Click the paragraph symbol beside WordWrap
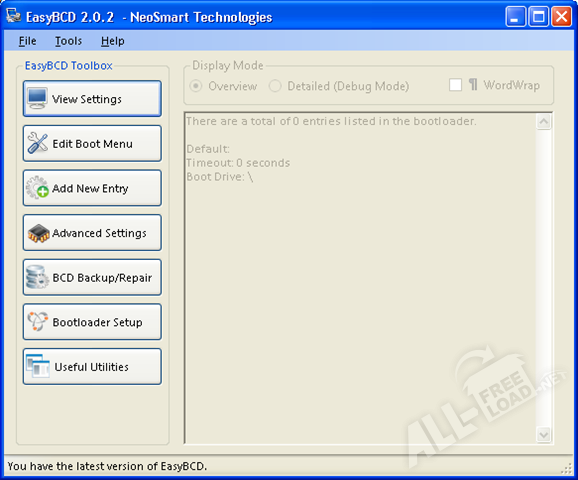Screen dimensions: 578x480 [x=473, y=84]
